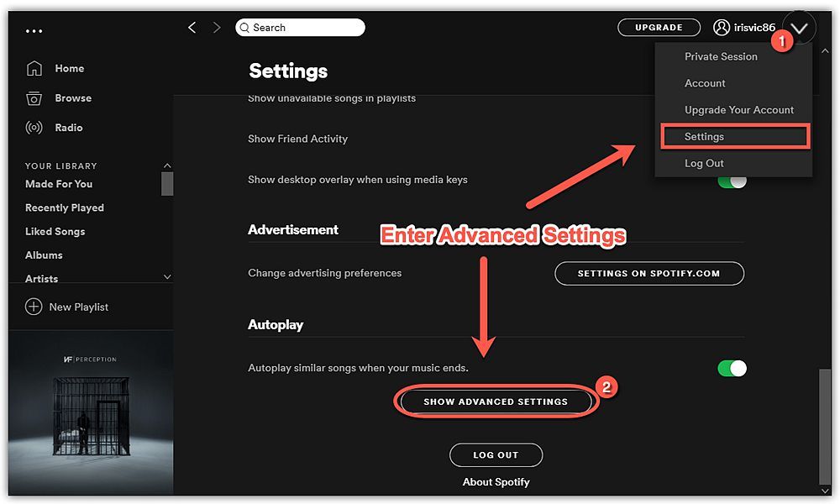Open Settings from the dropdown menu
Image resolution: width=840 pixels, height=504 pixels.
pos(734,137)
